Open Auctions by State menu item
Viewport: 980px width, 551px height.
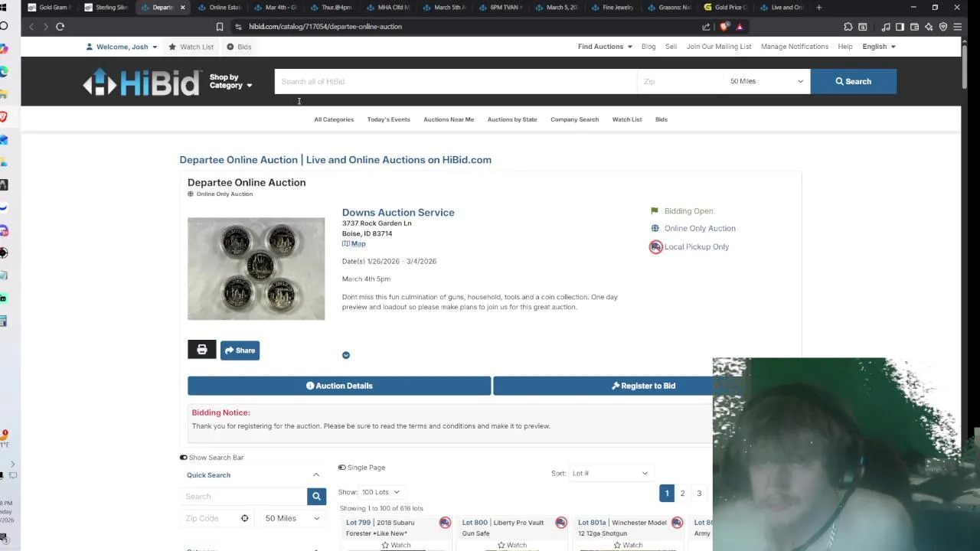tap(512, 119)
